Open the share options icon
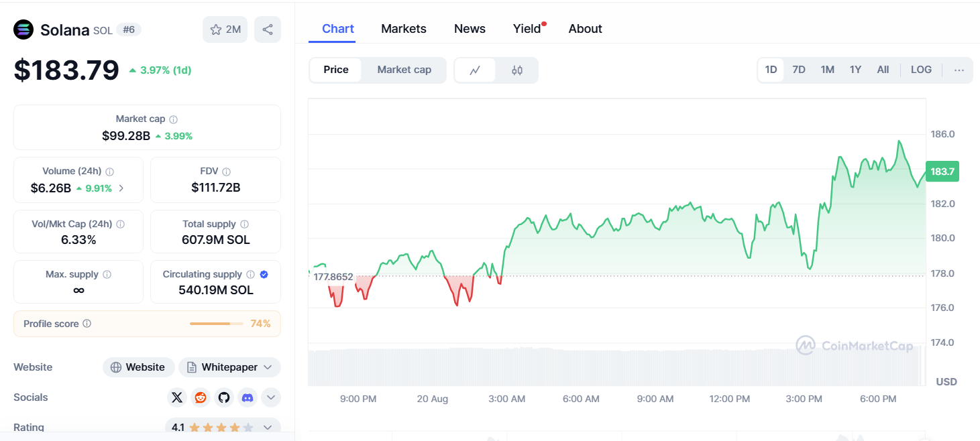Image resolution: width=980 pixels, height=441 pixels. pyautogui.click(x=268, y=29)
